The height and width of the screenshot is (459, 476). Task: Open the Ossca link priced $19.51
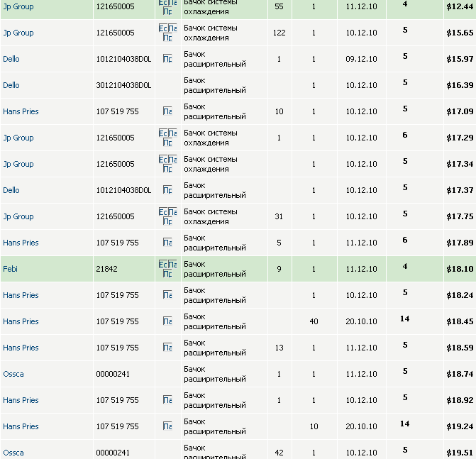coord(13,453)
